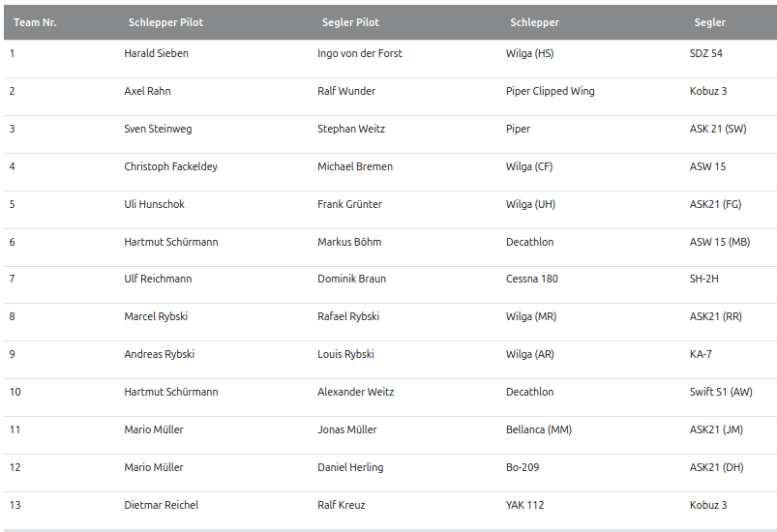Click Frank Grünter pilot name

349,204
